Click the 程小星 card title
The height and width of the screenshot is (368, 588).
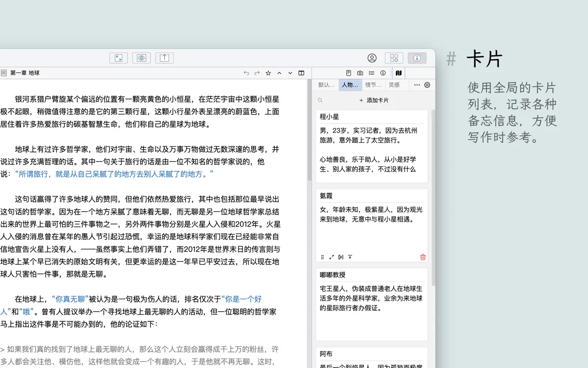coord(330,117)
